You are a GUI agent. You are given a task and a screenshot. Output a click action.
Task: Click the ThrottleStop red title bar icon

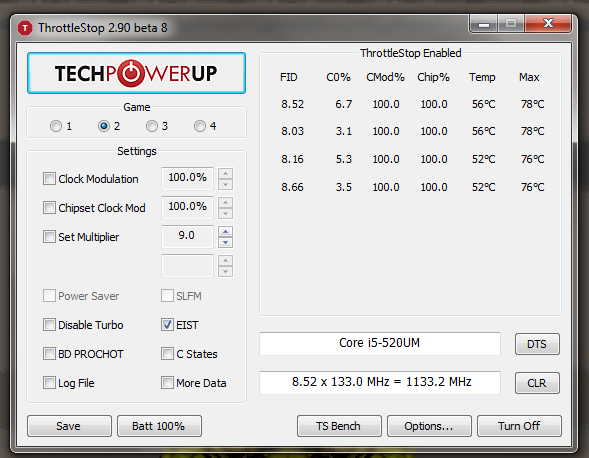(x=25, y=28)
